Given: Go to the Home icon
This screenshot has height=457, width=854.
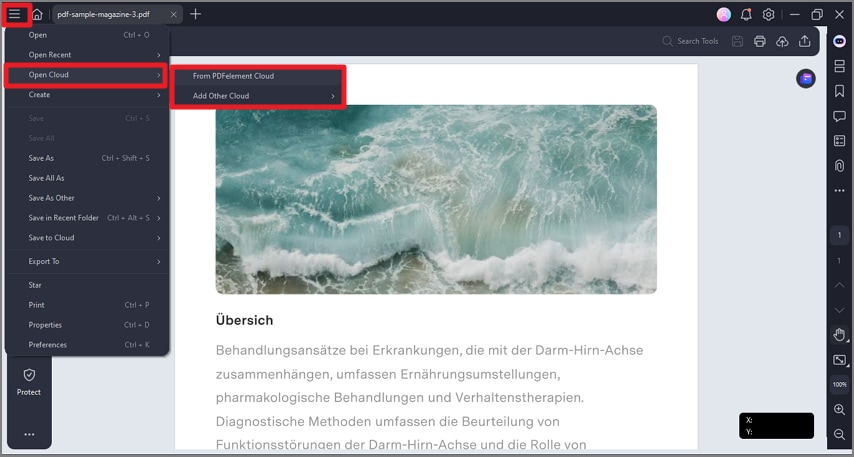Looking at the screenshot, I should tap(37, 15).
